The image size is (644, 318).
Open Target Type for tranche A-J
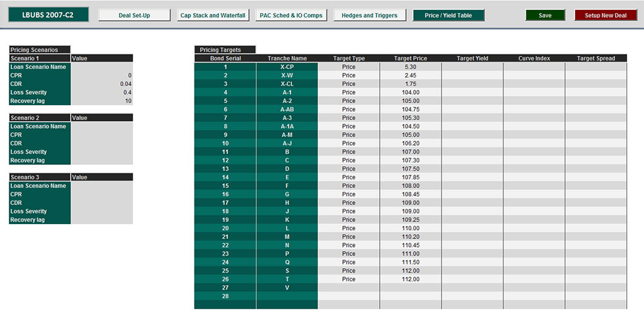pos(349,143)
